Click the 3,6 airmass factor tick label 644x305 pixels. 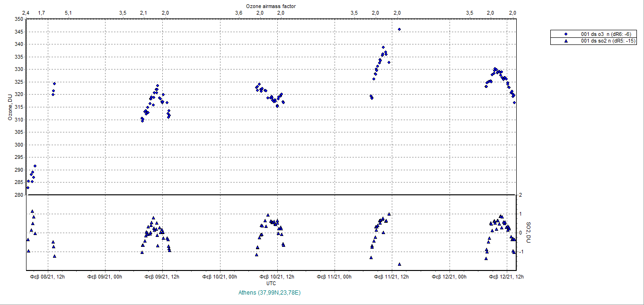click(238, 13)
